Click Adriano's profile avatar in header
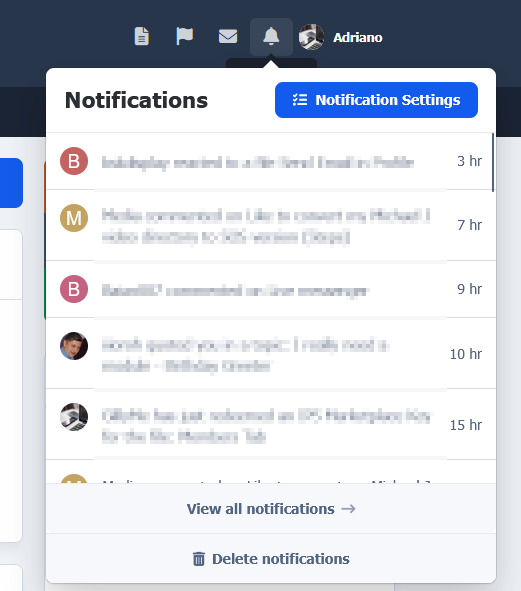 pos(311,37)
